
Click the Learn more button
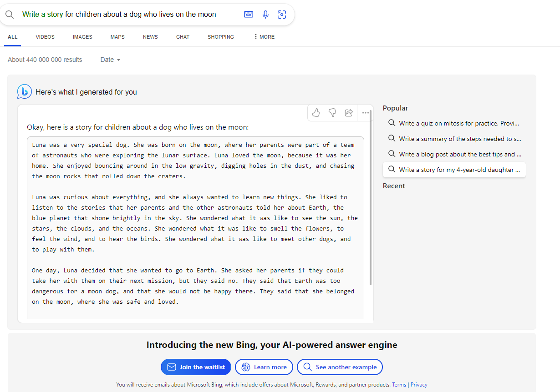point(265,367)
